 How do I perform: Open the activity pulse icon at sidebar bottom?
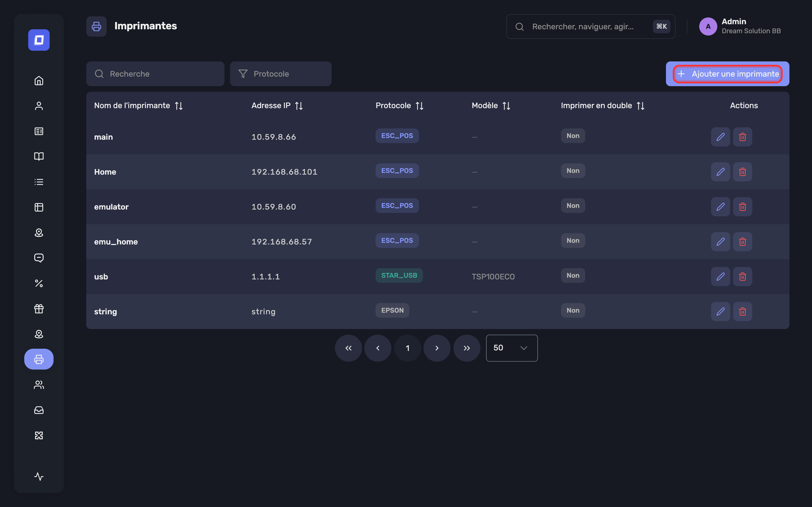39,477
